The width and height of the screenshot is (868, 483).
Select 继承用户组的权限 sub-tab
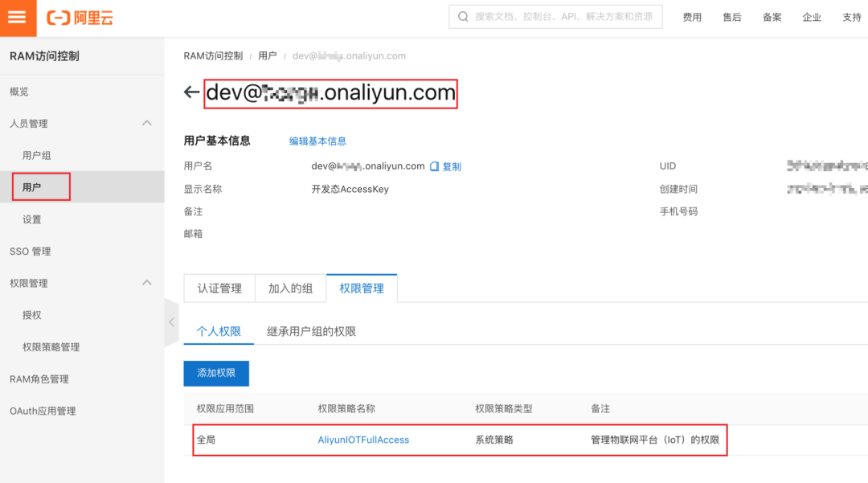pyautogui.click(x=311, y=331)
